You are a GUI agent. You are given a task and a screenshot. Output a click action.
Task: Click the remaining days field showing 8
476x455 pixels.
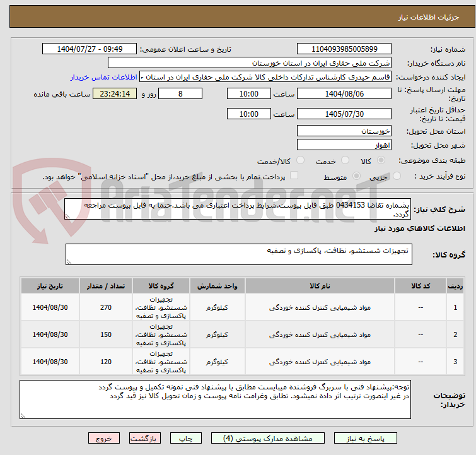(180, 93)
